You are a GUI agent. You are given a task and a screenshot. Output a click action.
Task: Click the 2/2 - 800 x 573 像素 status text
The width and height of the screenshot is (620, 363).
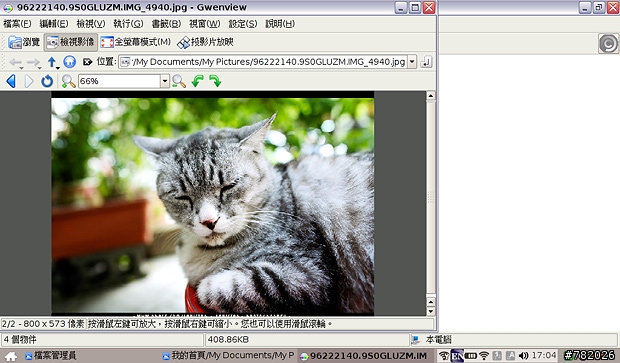tap(43, 324)
